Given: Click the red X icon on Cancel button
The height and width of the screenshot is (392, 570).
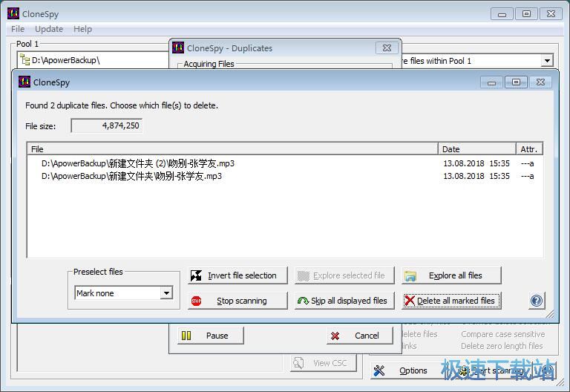Looking at the screenshot, I should [x=335, y=336].
